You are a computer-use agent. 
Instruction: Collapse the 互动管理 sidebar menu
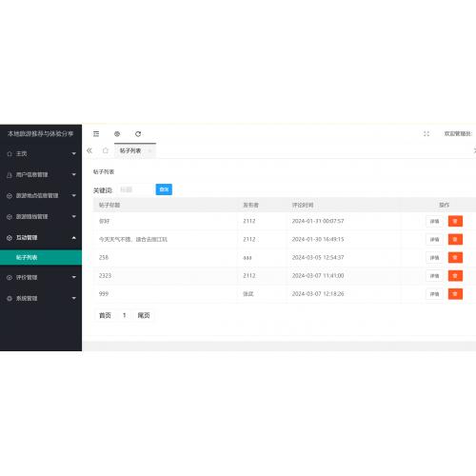point(41,238)
